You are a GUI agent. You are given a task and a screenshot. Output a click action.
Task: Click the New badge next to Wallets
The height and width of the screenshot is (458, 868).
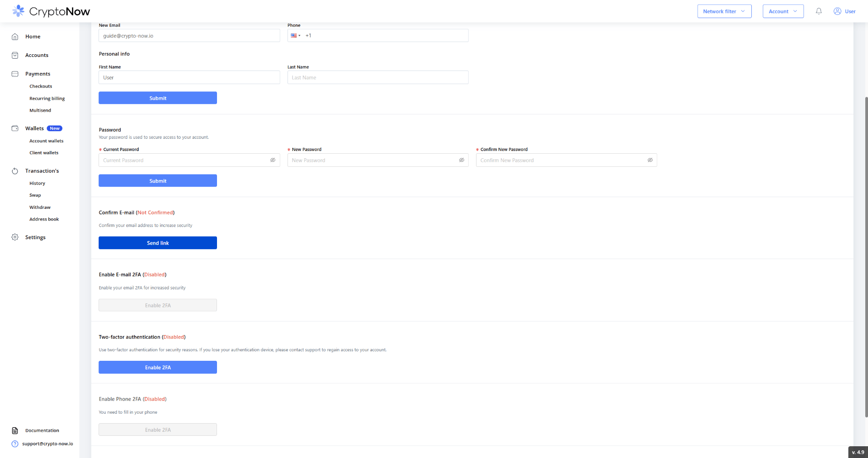click(55, 128)
